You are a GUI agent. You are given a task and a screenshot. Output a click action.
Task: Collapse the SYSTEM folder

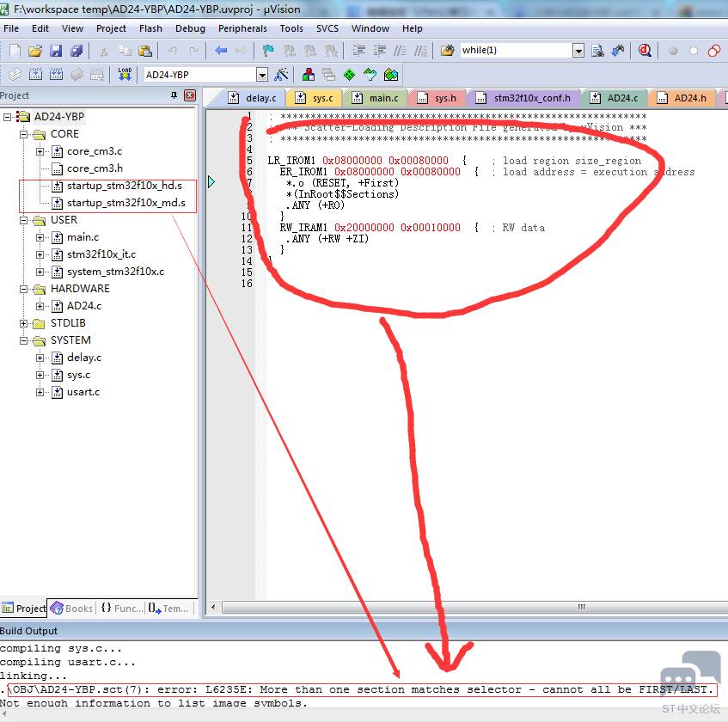(23, 340)
